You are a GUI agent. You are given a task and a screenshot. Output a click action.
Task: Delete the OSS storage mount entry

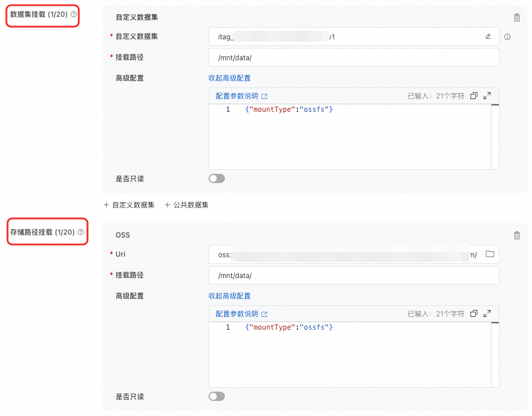(x=516, y=235)
